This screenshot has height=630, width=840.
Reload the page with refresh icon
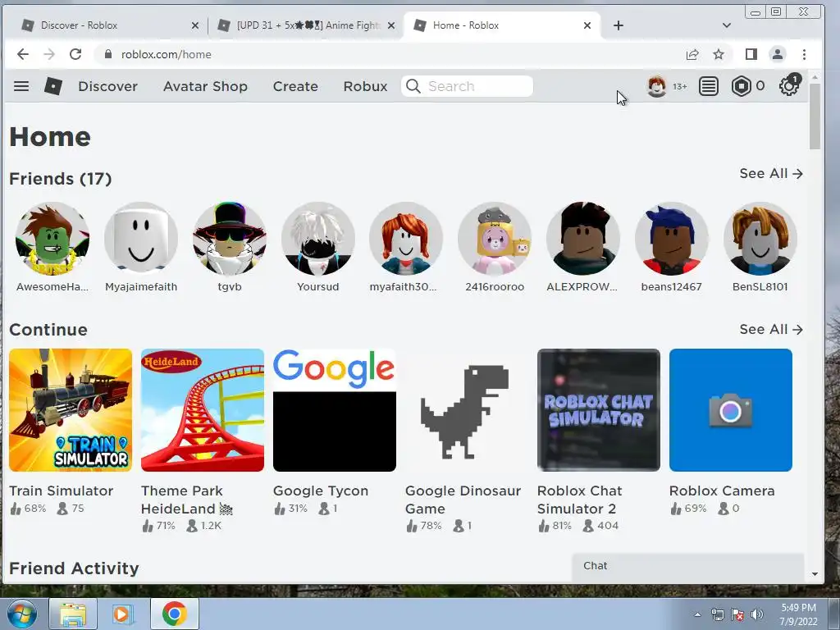(x=75, y=54)
